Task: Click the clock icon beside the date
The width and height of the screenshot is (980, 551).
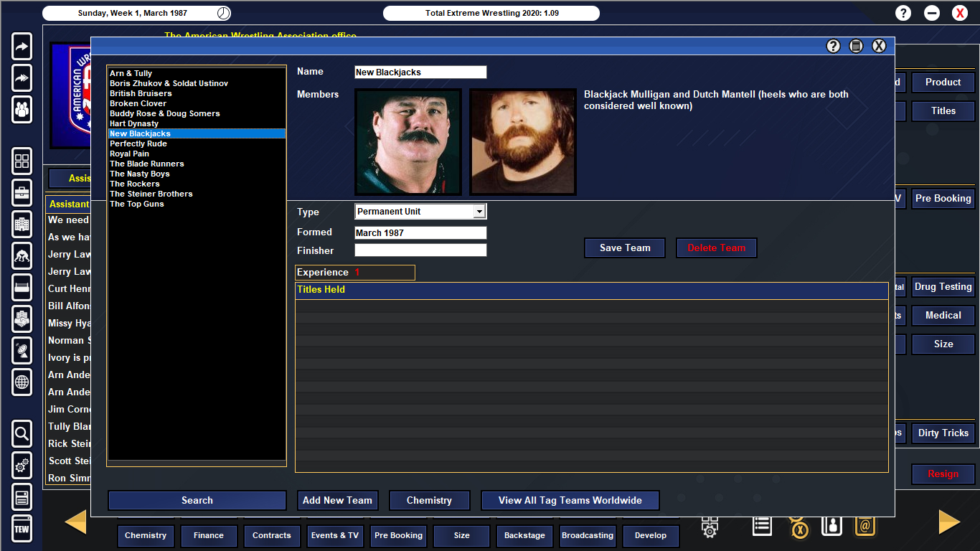Action: [223, 13]
